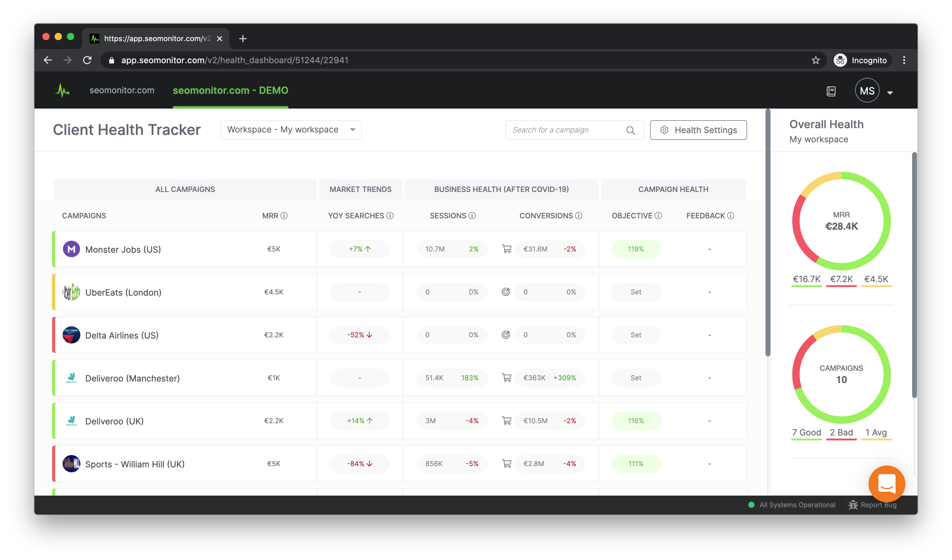Set objective for UberEats (London)
Viewport: 952px width, 560px height.
(636, 292)
